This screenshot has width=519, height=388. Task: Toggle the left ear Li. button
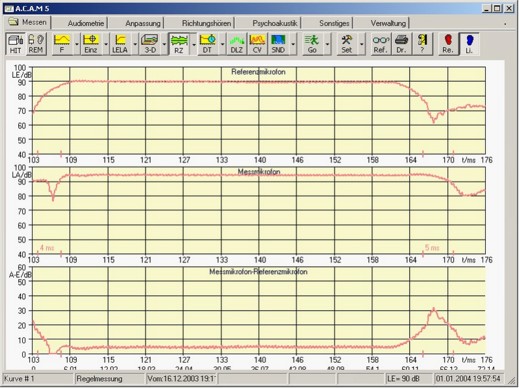point(469,44)
